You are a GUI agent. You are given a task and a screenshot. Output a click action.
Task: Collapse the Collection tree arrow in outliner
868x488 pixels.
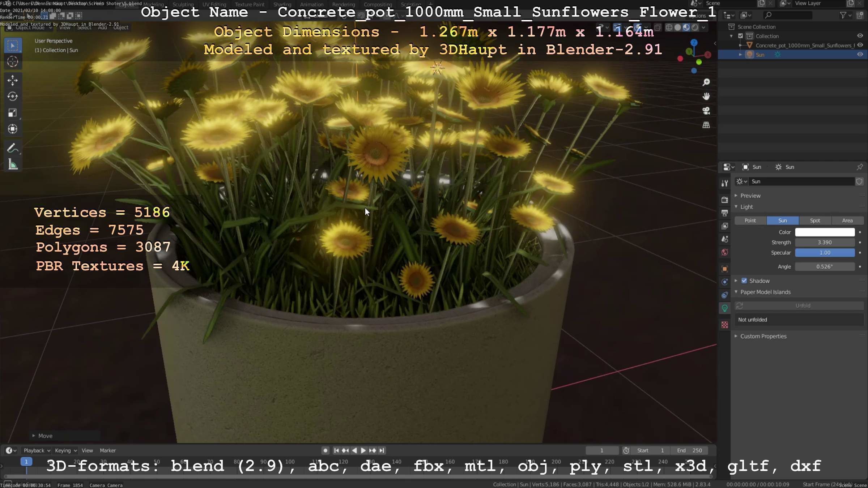pos(731,36)
